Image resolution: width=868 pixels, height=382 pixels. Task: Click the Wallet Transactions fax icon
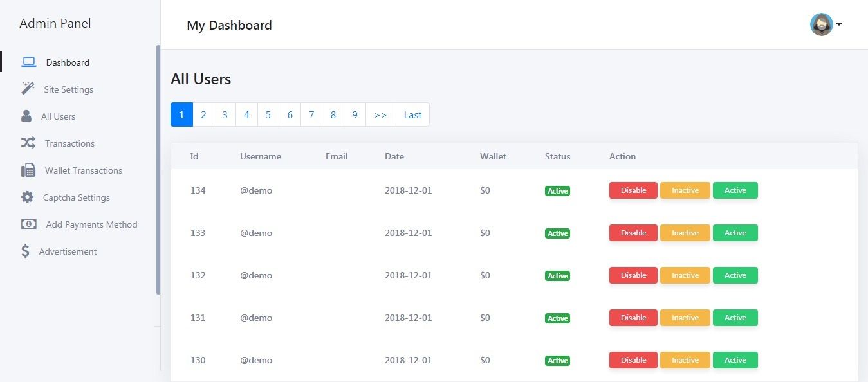click(28, 170)
